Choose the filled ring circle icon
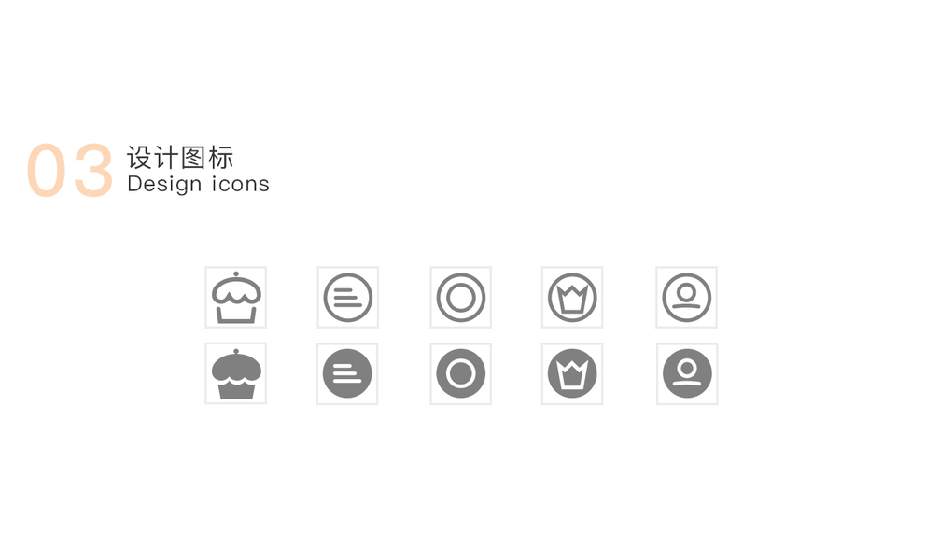The width and height of the screenshot is (926, 560). (460, 373)
